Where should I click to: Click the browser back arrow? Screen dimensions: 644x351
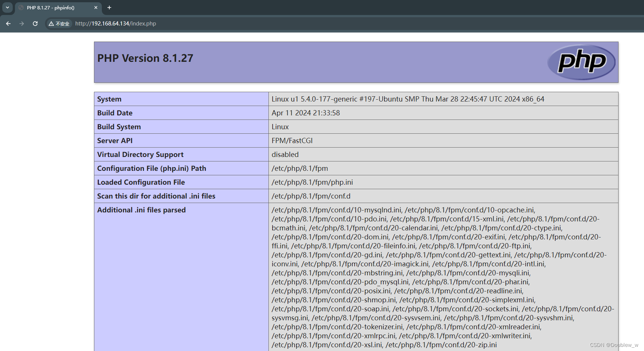8,24
